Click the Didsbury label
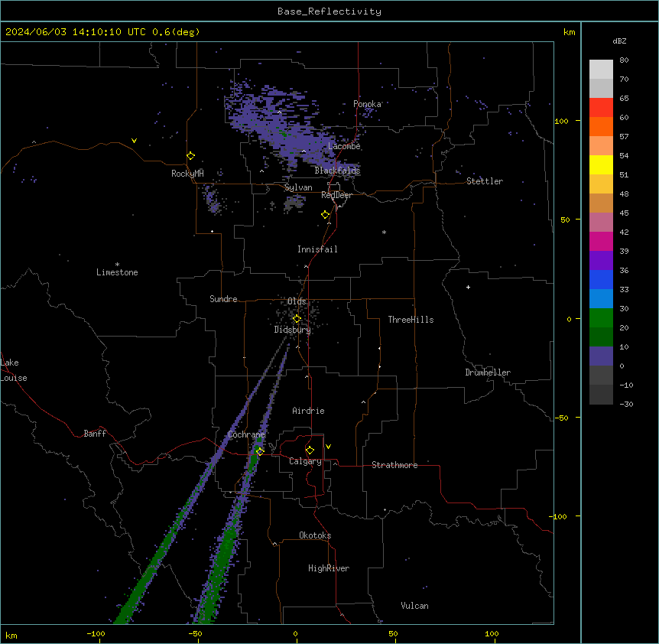The height and width of the screenshot is (644, 659). (x=293, y=330)
